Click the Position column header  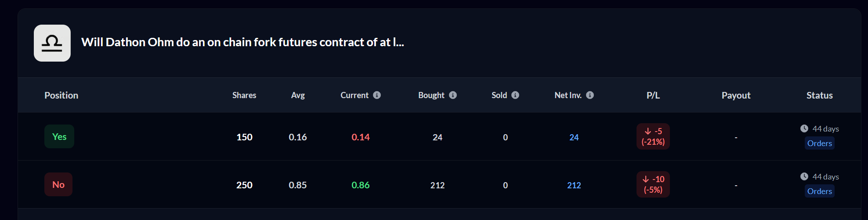pos(61,95)
